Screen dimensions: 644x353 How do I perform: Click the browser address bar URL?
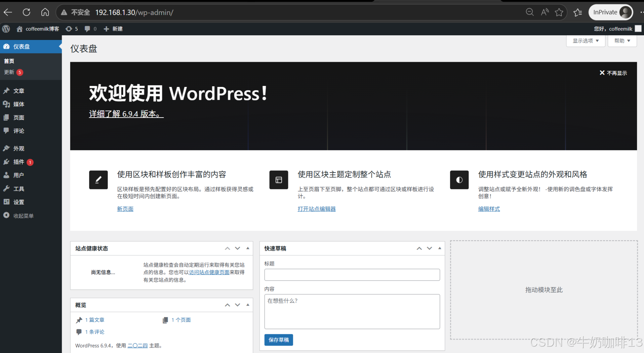point(134,12)
